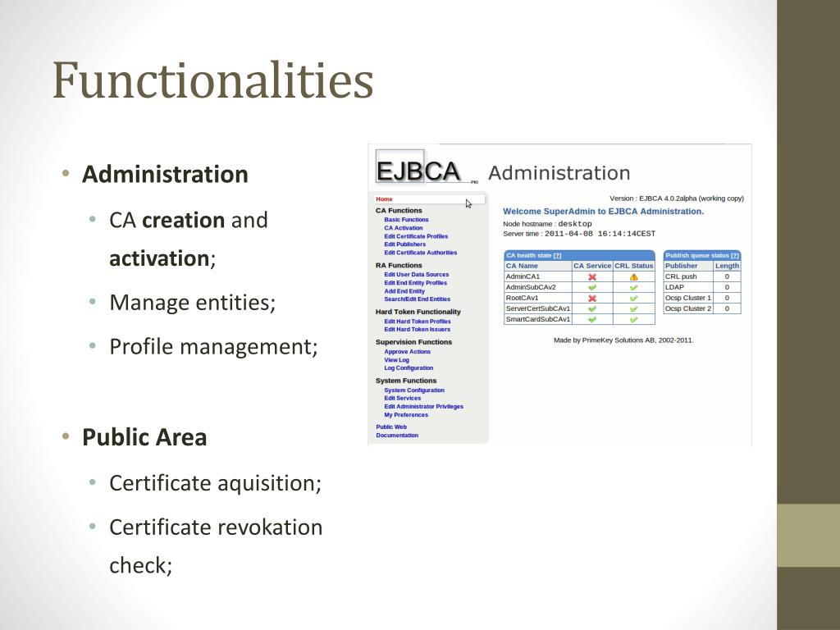This screenshot has width=840, height=630.
Task: Click the green check CRL Status icon for RootCAv1
Action: (634, 299)
